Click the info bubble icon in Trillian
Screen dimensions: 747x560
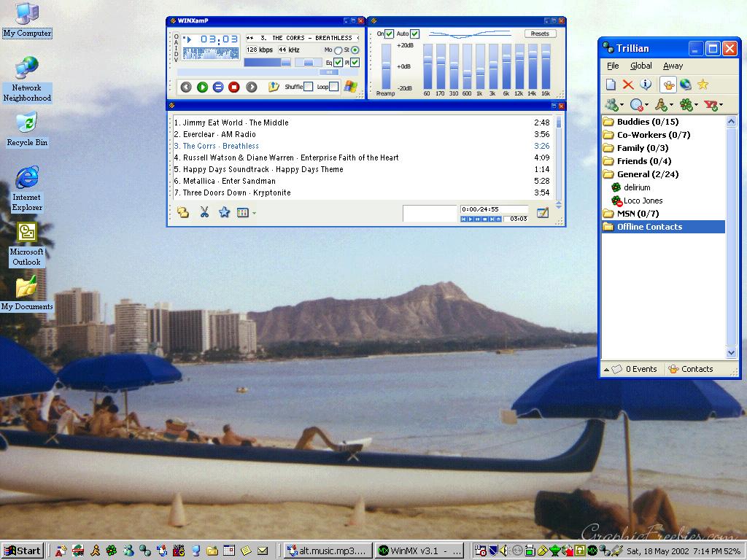(645, 85)
